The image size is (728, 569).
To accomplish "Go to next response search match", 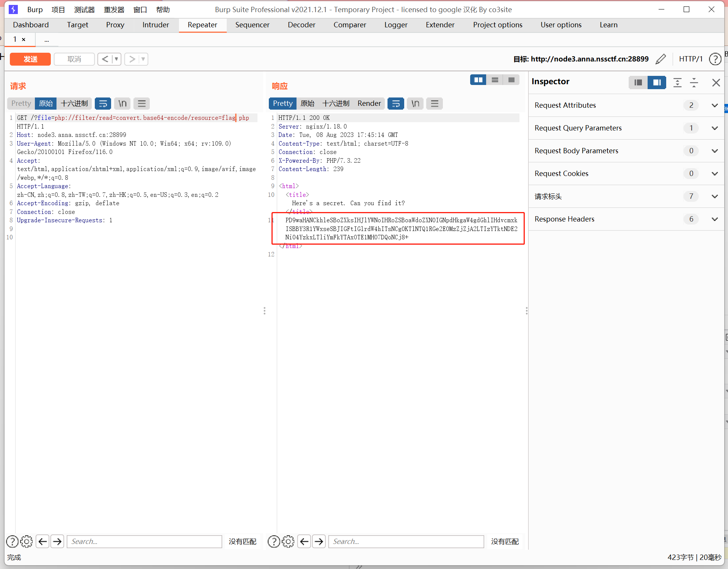I will click(x=319, y=541).
